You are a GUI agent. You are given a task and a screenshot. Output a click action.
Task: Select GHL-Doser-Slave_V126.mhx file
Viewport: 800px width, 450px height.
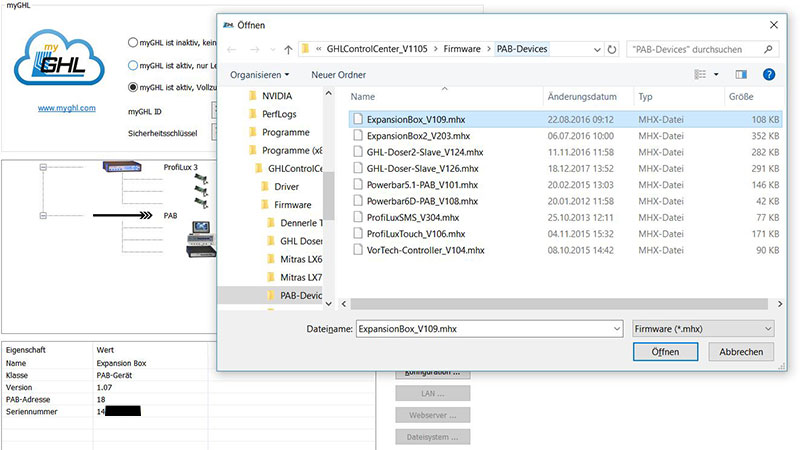[565, 168]
